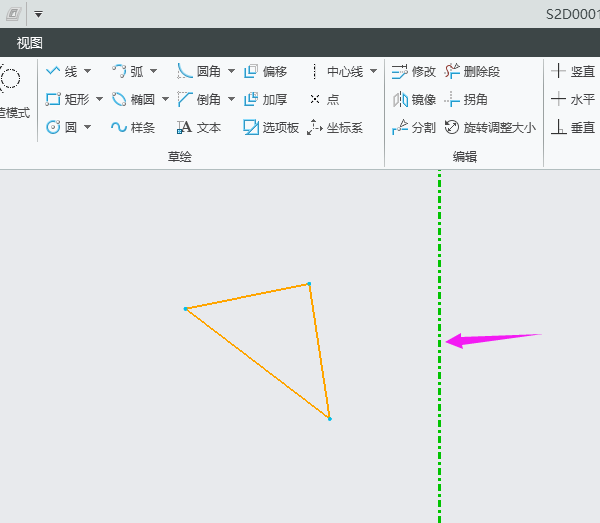Expand the Centerline (中心线) dropdown arrow

374,71
